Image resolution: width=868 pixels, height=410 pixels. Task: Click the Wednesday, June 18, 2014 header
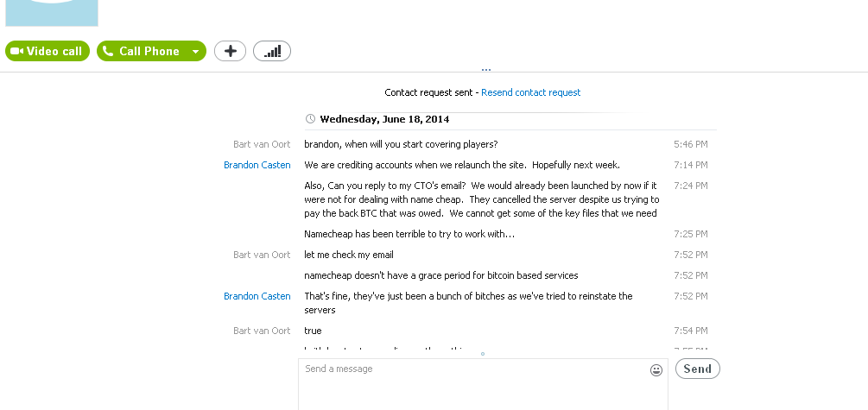[x=384, y=119]
